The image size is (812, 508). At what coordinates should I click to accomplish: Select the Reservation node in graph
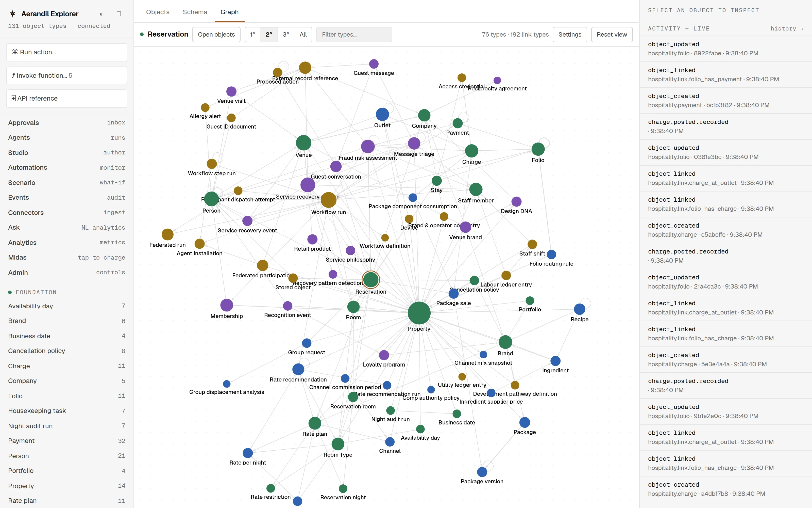tap(371, 280)
